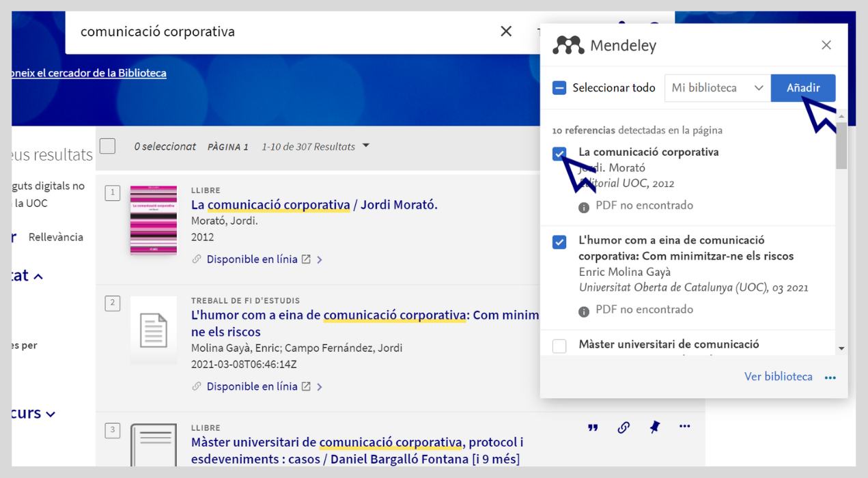Screen dimensions: 868x478
Task: Open the Mi biblioteca dropdown
Action: click(718, 88)
